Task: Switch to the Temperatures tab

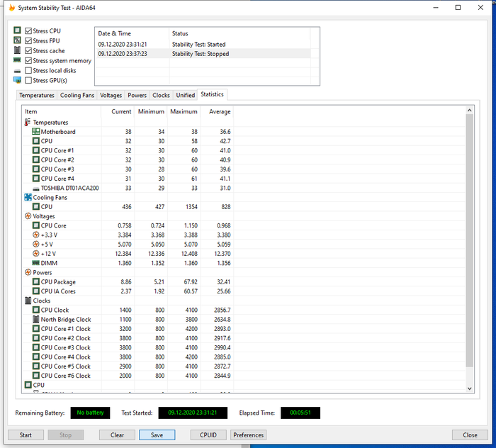Action: click(37, 95)
